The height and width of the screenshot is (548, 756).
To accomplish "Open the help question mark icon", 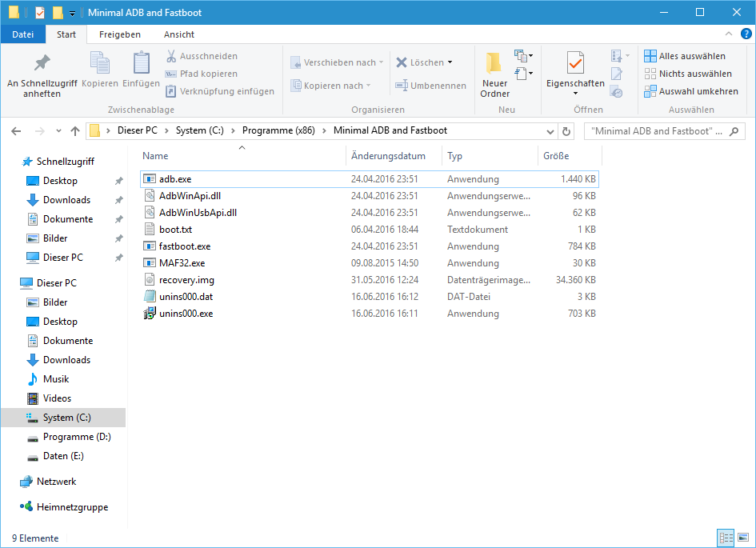I will (746, 34).
